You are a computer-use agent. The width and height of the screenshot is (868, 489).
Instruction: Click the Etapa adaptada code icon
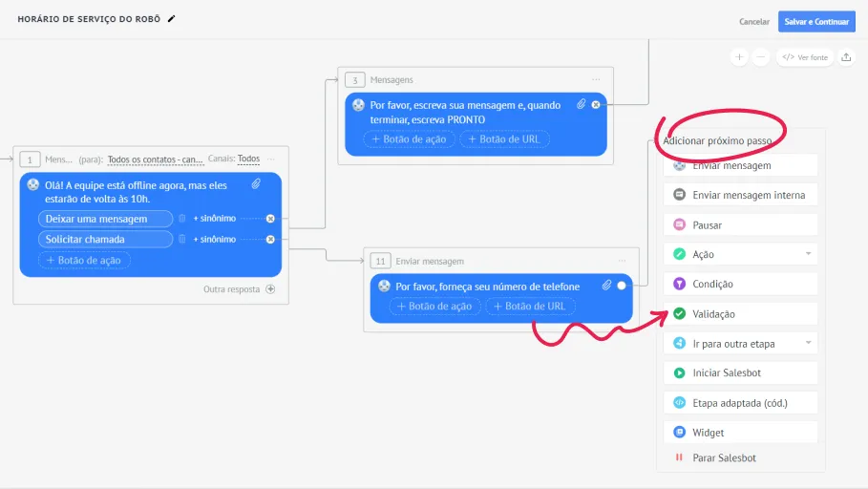coord(679,403)
